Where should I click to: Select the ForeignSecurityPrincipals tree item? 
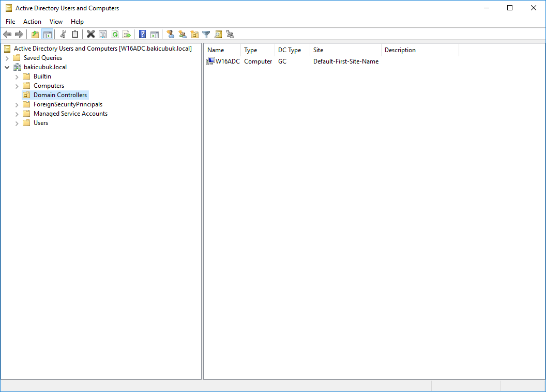coord(68,104)
